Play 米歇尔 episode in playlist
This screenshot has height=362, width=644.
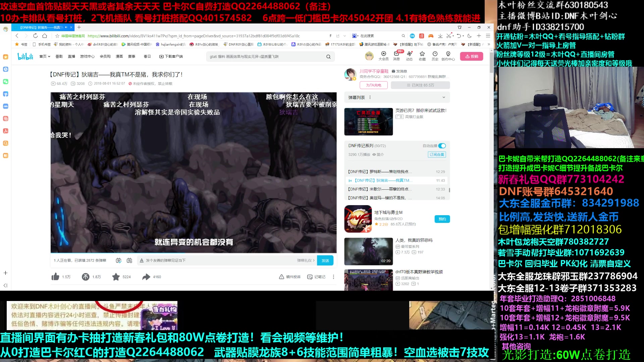(x=397, y=189)
